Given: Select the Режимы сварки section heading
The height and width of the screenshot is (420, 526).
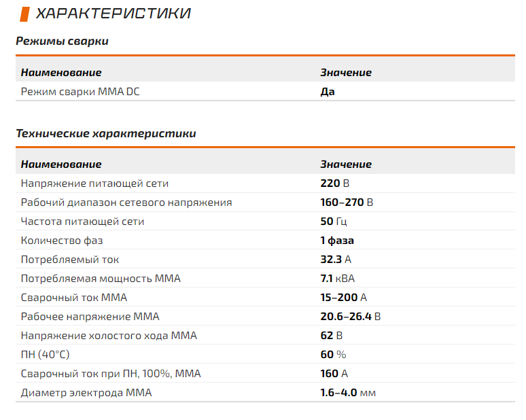Looking at the screenshot, I should click(x=62, y=41).
